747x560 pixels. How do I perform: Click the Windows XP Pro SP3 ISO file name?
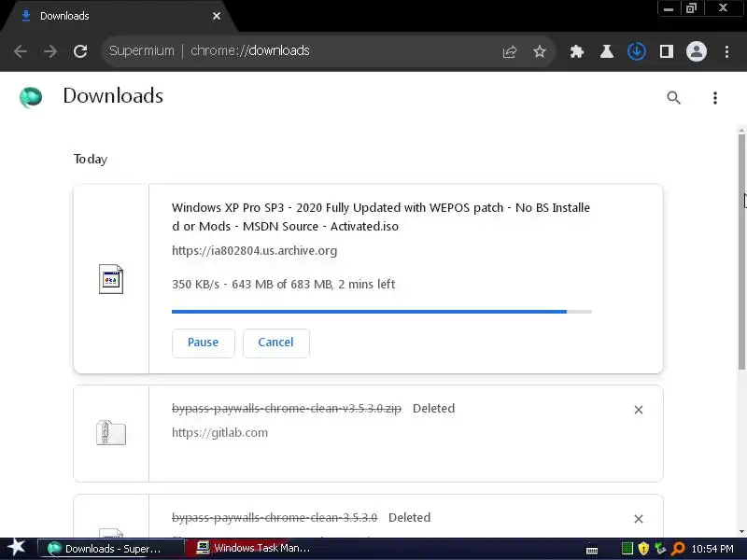[381, 217]
